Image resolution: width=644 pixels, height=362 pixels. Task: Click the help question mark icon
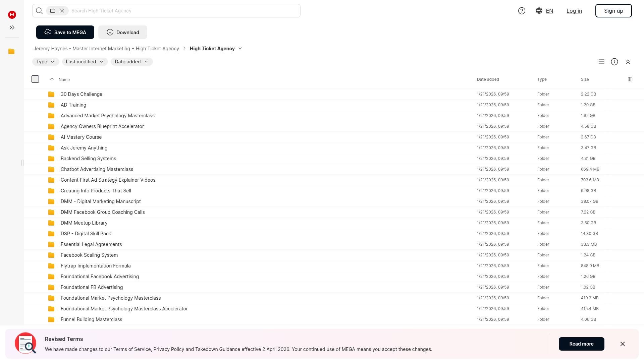tap(522, 11)
